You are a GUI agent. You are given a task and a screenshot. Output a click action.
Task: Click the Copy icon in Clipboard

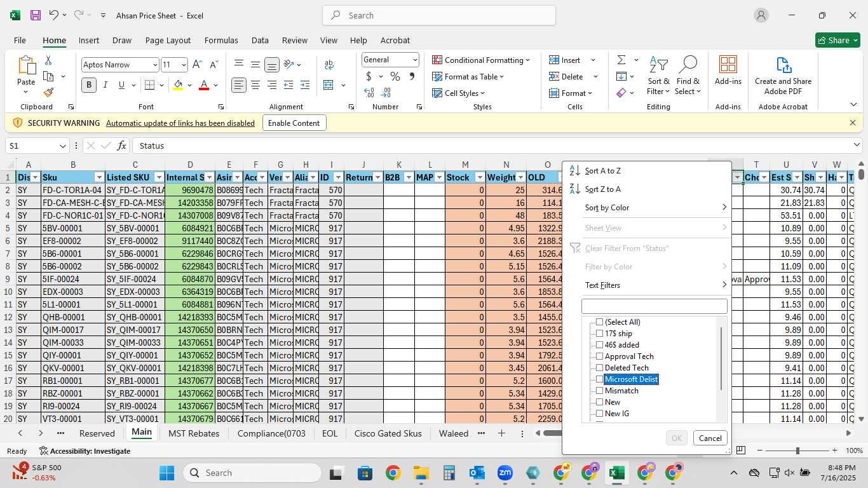48,76
